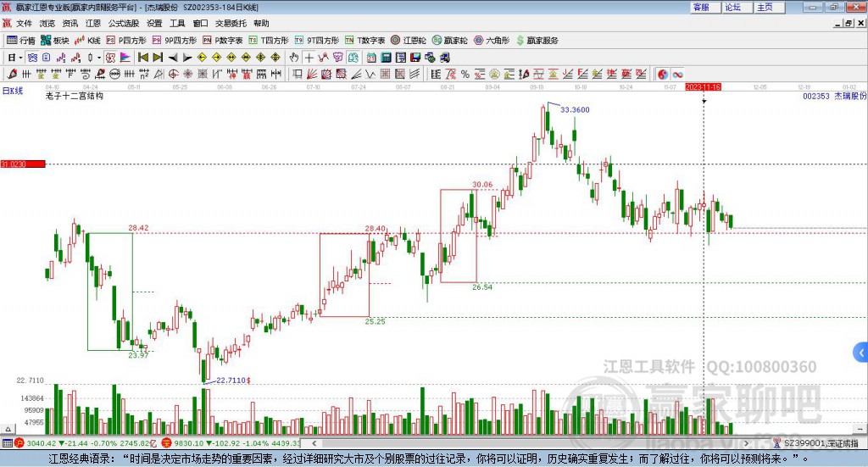This screenshot has width=868, height=467.
Task: Jump to last bar with skip-forward icon
Action: pyautogui.click(x=158, y=58)
